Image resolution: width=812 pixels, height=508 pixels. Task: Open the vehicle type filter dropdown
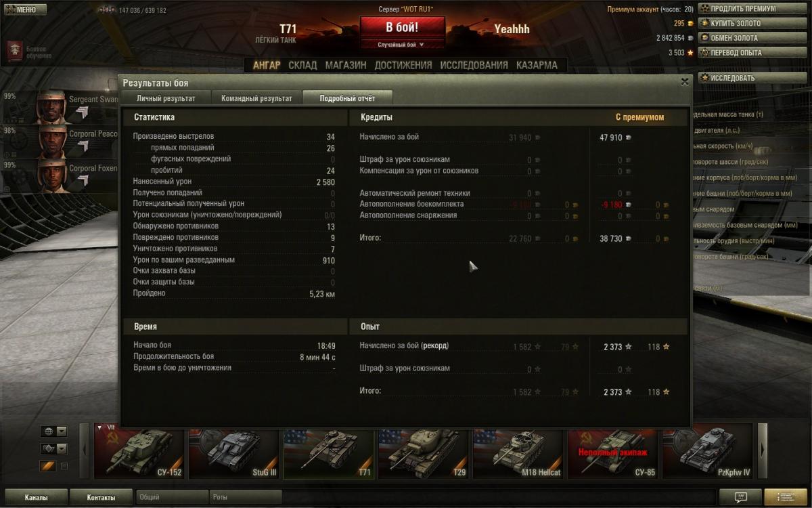pyautogui.click(x=53, y=449)
